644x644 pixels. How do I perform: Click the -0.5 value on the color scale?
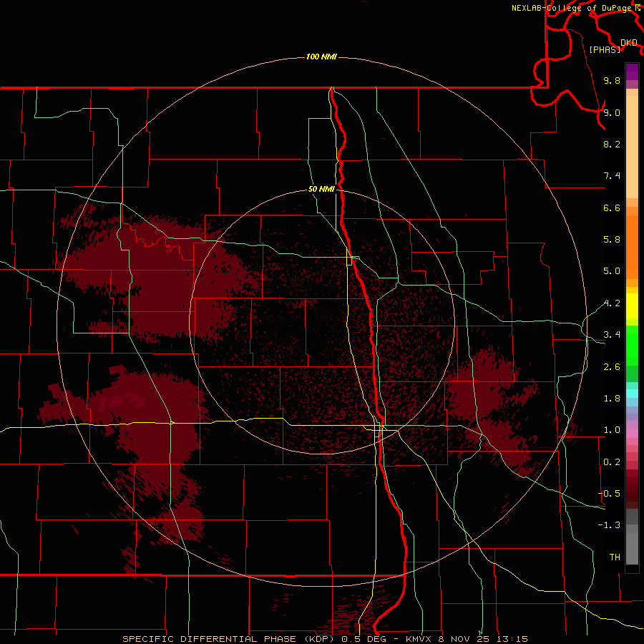(x=609, y=494)
